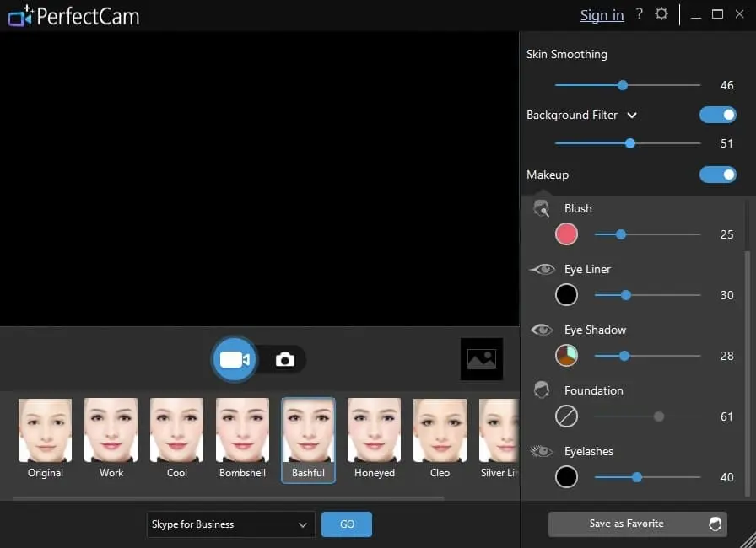Select the Work makeup preset
Image resolution: width=756 pixels, height=548 pixels.
[x=111, y=439]
